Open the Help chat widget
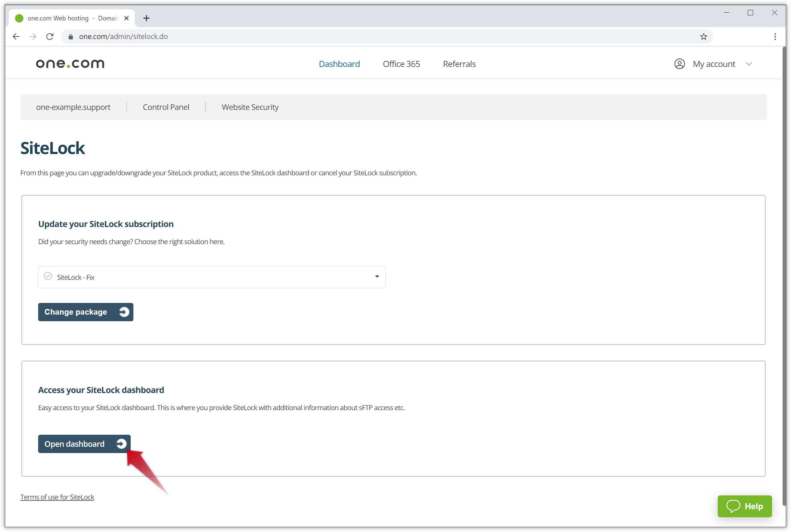The image size is (791, 532). (x=744, y=506)
